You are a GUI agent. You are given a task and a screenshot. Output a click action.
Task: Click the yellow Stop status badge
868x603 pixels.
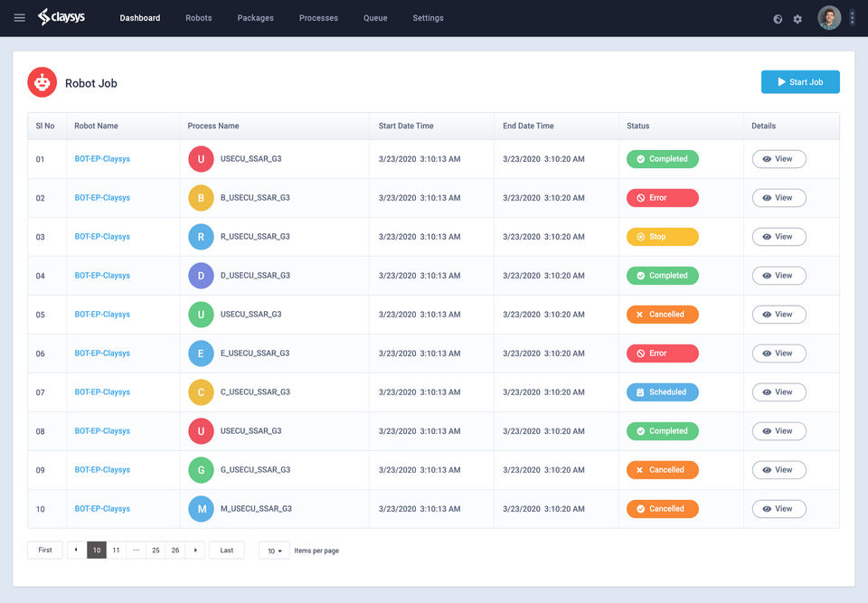[663, 237]
